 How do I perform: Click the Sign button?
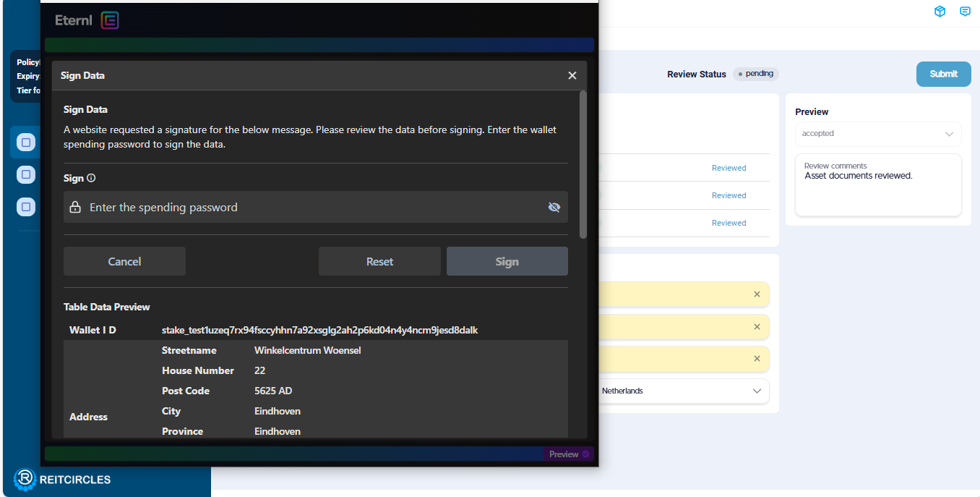click(x=507, y=262)
